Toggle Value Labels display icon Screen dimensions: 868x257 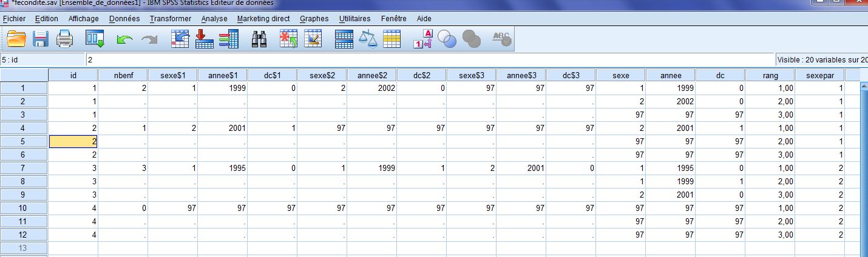tap(423, 39)
